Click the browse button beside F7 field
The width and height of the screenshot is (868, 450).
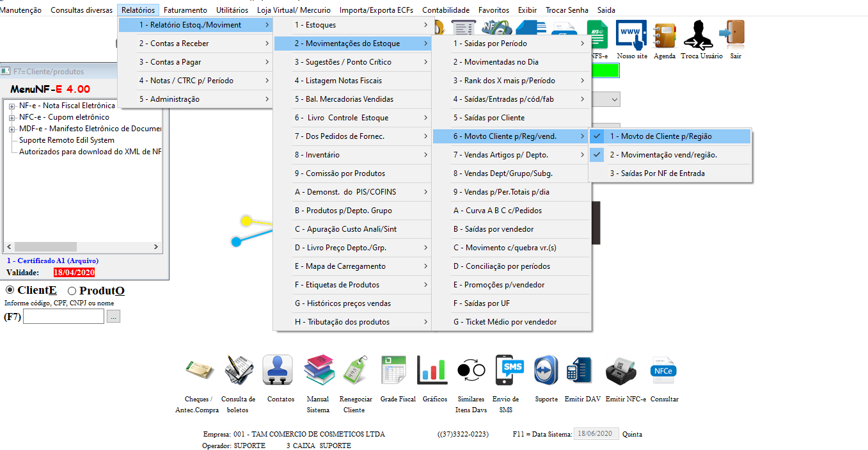113,316
